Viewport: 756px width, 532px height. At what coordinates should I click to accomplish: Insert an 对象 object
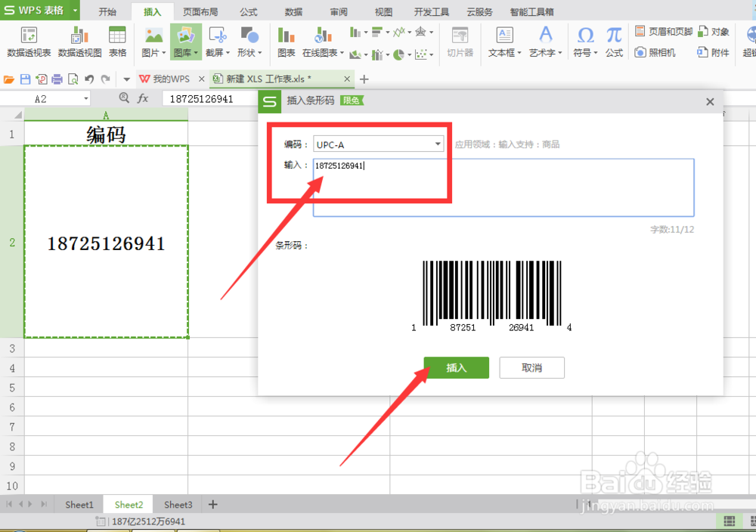pos(714,32)
